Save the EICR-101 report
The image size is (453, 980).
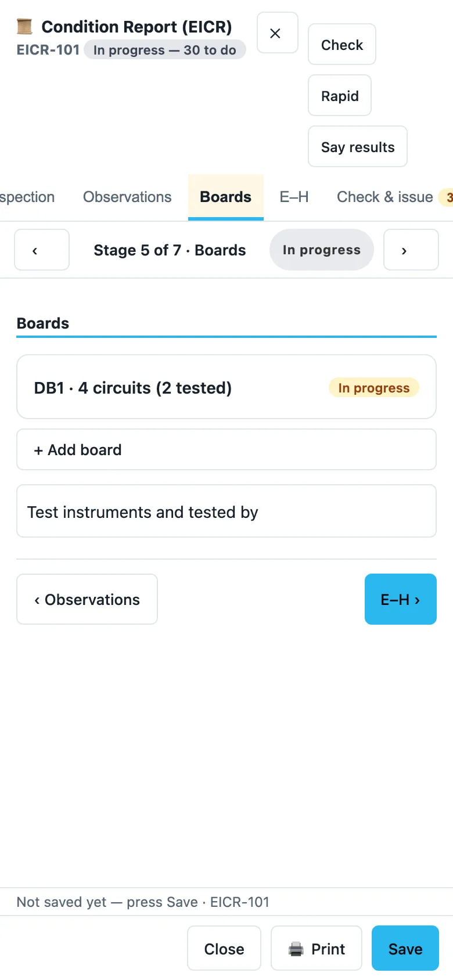click(405, 948)
